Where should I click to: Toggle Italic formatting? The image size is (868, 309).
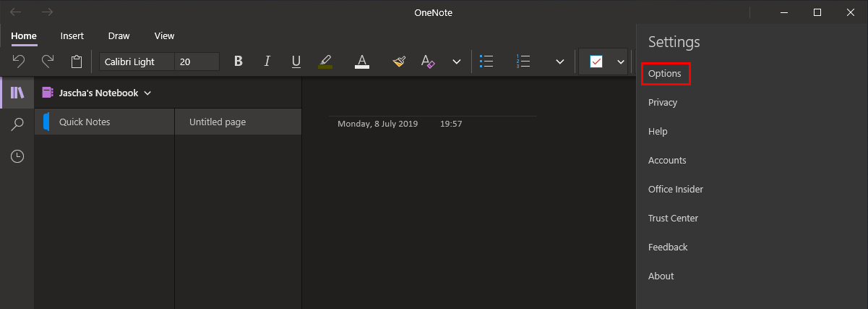267,62
